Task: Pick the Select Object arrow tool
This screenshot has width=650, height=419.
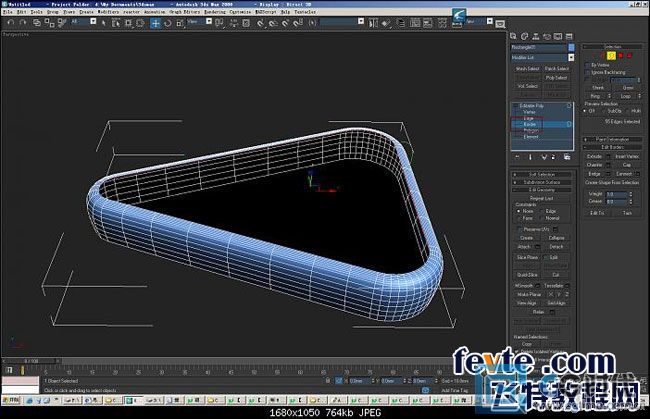Action: click(x=104, y=23)
